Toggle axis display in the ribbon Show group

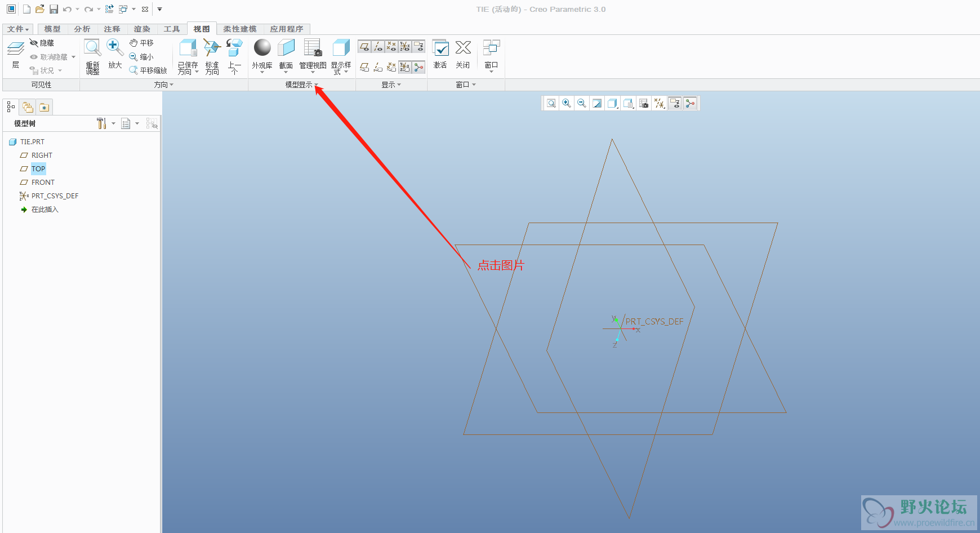point(378,46)
